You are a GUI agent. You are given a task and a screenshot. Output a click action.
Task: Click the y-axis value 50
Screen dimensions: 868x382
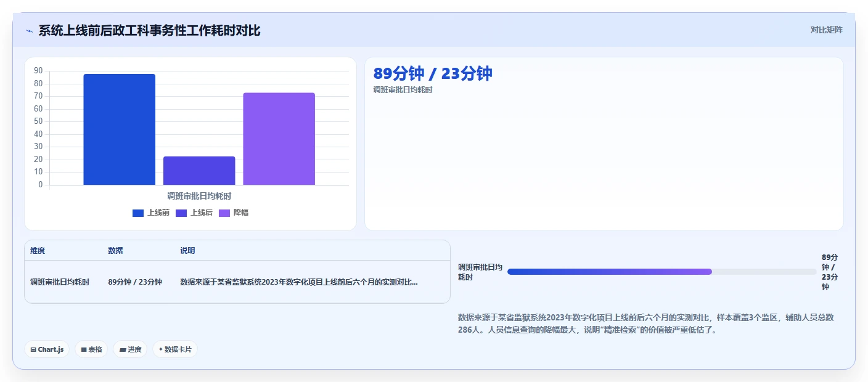[38, 121]
